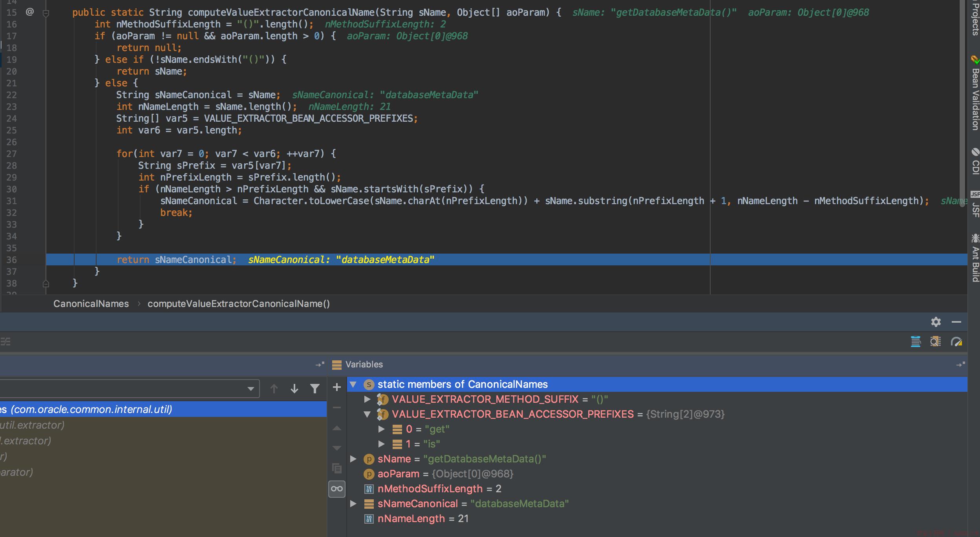This screenshot has width=980, height=537.
Task: Hide the debug tool window
Action: pyautogui.click(x=956, y=322)
